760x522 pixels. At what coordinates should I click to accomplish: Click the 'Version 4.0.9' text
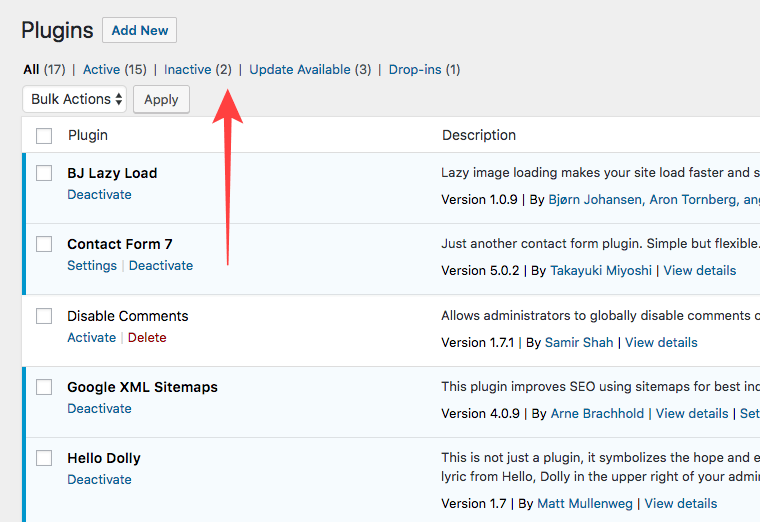pyautogui.click(x=480, y=413)
